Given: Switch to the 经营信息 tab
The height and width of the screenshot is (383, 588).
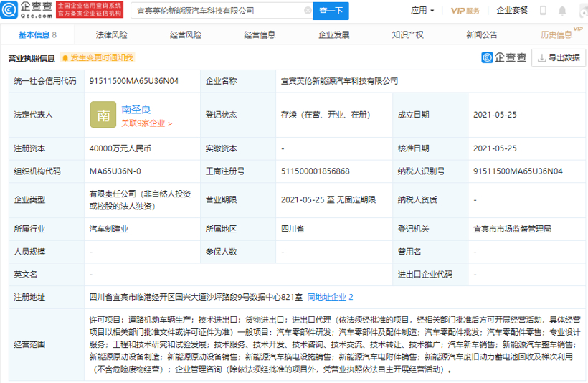Looking at the screenshot, I should [260, 35].
